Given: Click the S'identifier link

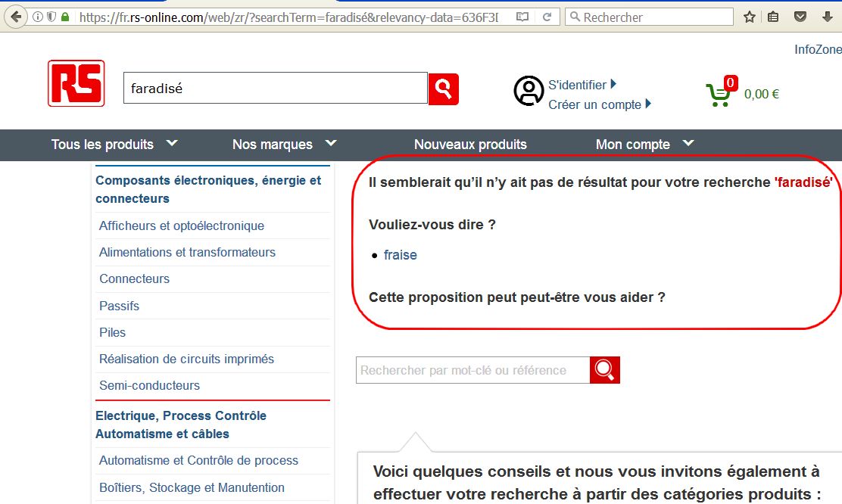Looking at the screenshot, I should (577, 85).
